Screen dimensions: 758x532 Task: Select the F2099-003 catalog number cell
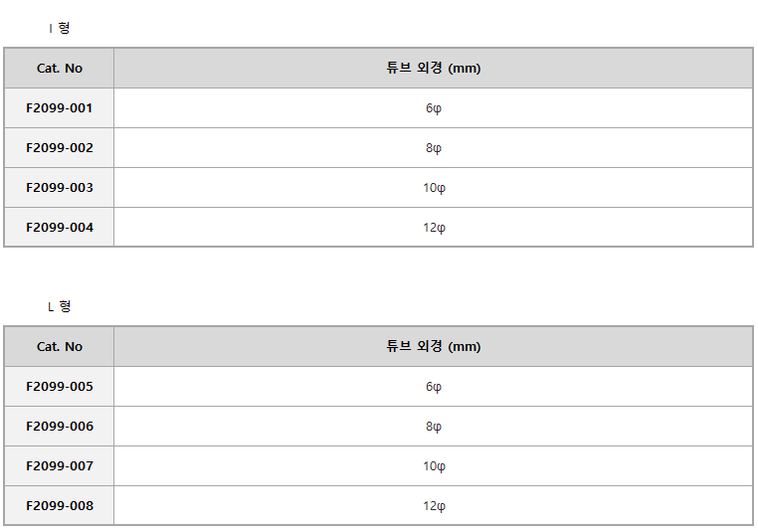pos(59,188)
